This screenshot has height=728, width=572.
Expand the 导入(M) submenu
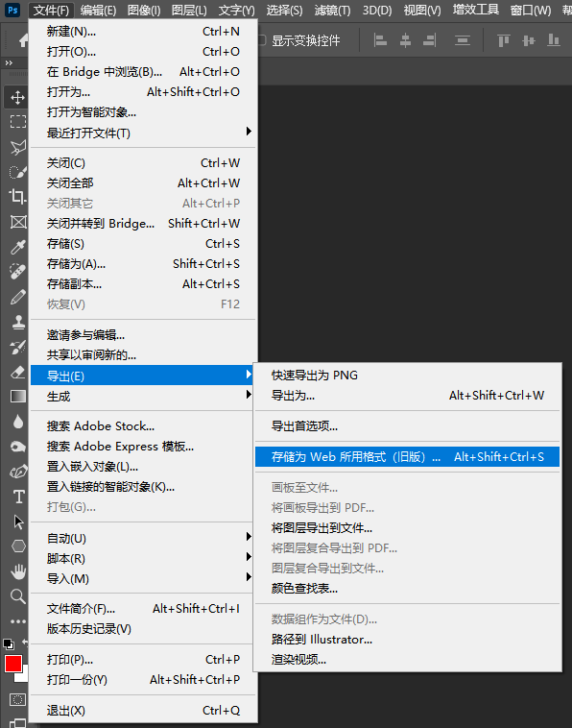[142, 578]
